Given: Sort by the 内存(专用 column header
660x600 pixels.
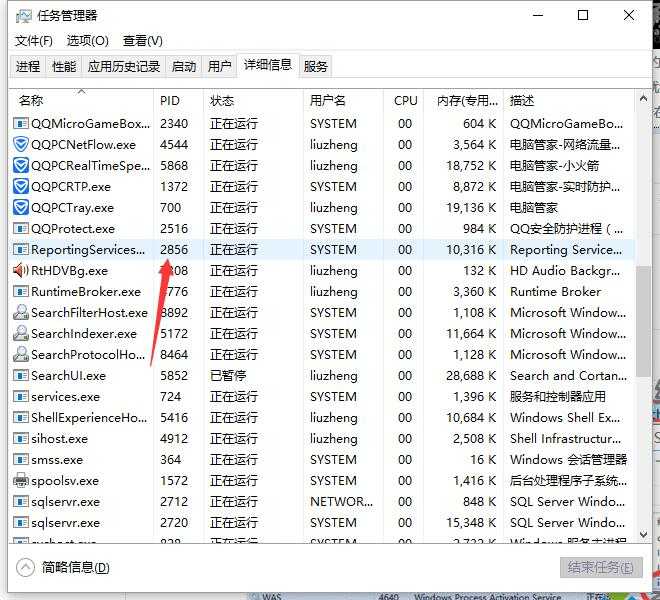Looking at the screenshot, I should tap(463, 101).
